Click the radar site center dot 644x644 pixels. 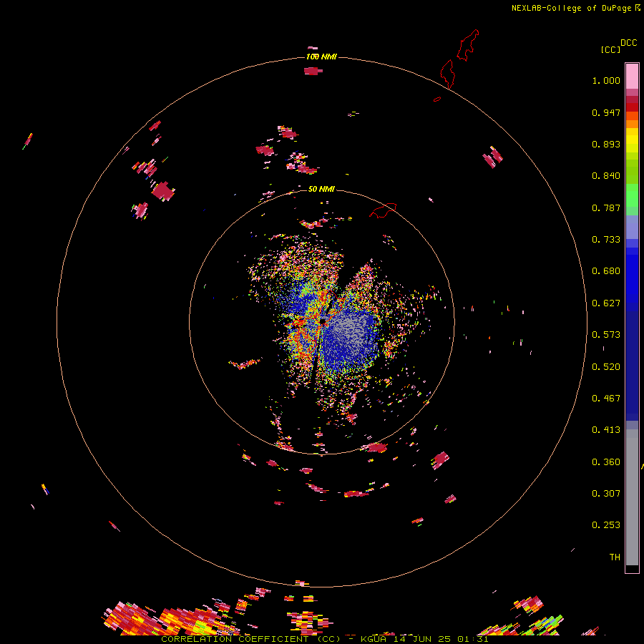(x=323, y=321)
